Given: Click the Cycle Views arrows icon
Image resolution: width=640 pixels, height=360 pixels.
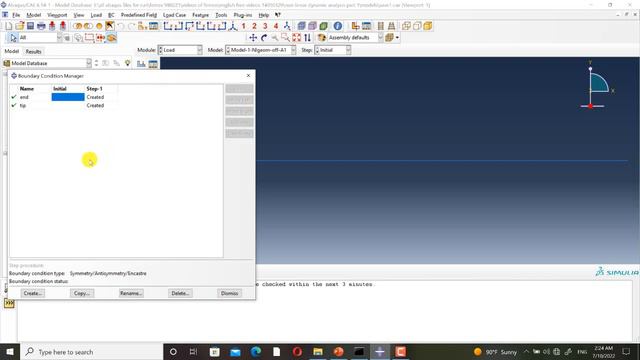Looking at the screenshot, I should point(307,38).
